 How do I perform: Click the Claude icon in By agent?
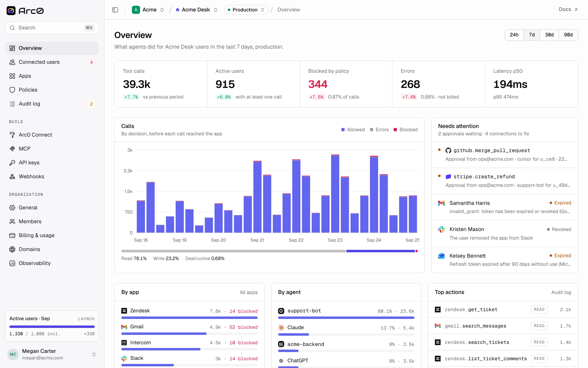click(281, 328)
